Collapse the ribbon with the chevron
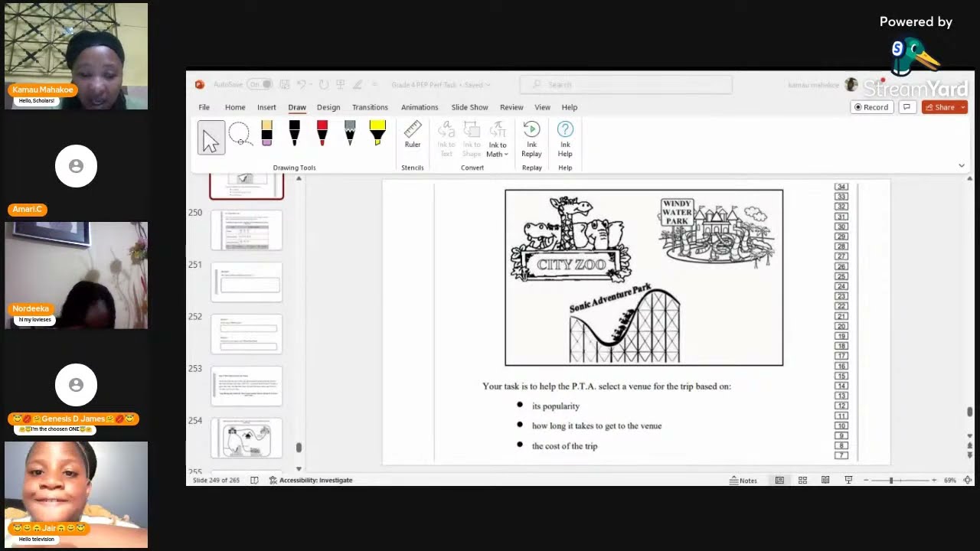 962,165
